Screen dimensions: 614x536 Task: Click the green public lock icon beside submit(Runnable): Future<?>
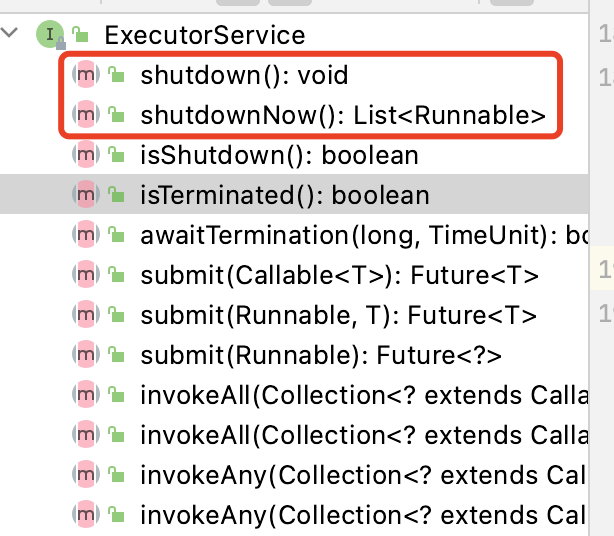116,355
